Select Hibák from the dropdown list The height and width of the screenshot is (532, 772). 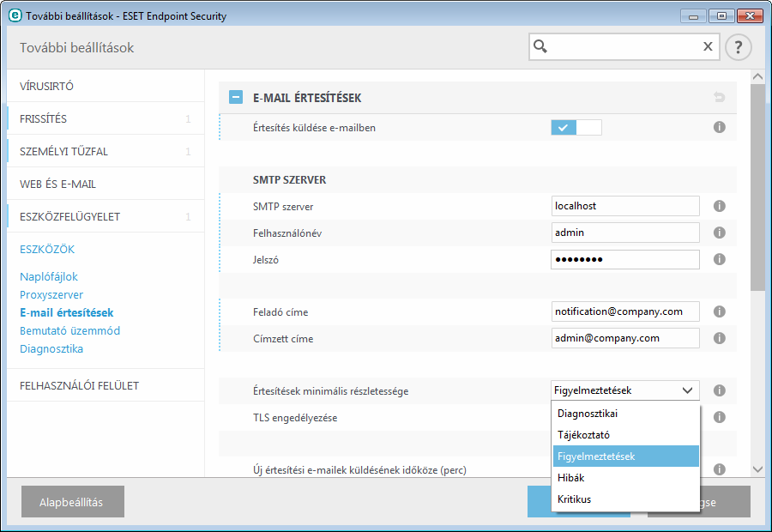(626, 478)
